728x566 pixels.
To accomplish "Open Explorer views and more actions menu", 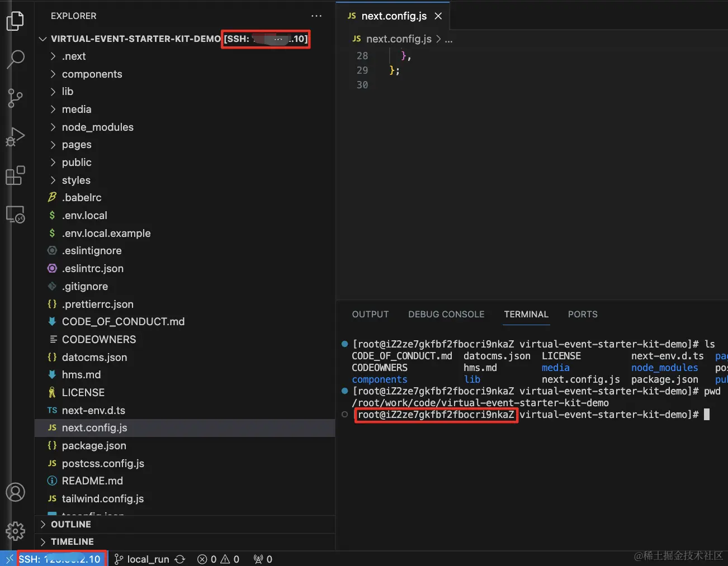I will click(x=316, y=16).
